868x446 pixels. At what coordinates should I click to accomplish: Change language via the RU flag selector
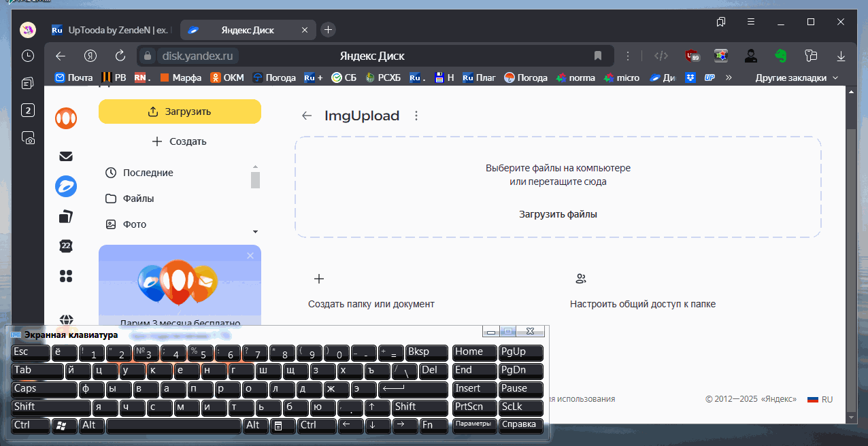tap(820, 399)
